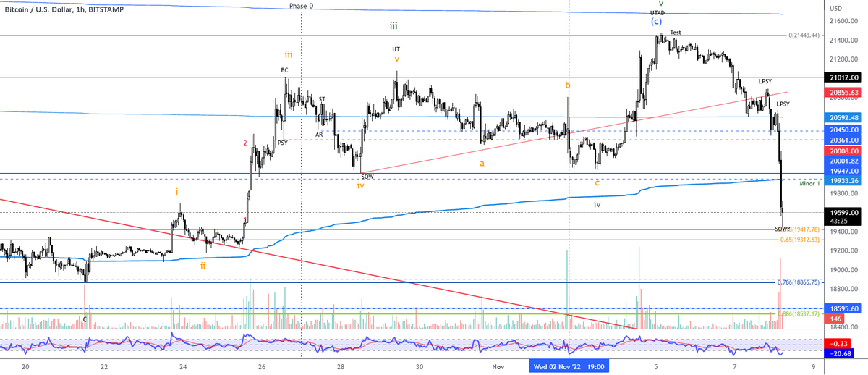Image resolution: width=868 pixels, height=375 pixels.
Task: Click the 19000.00 price axis tick
Action: [x=844, y=269]
